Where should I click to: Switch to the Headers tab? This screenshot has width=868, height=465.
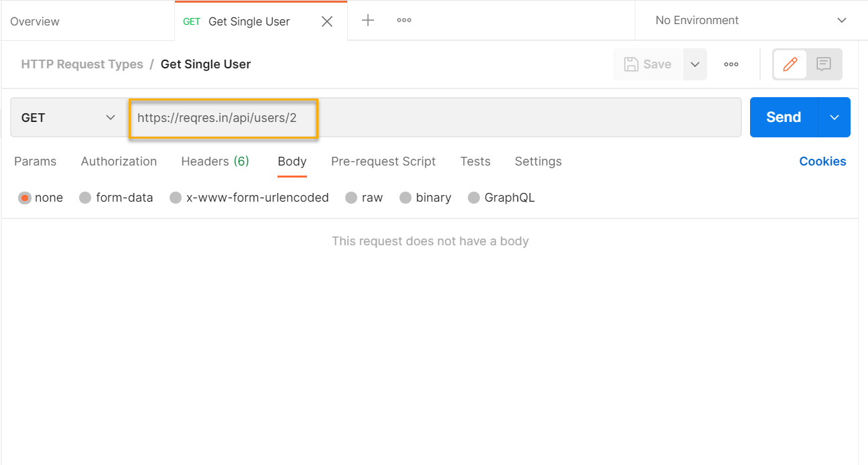(x=214, y=161)
